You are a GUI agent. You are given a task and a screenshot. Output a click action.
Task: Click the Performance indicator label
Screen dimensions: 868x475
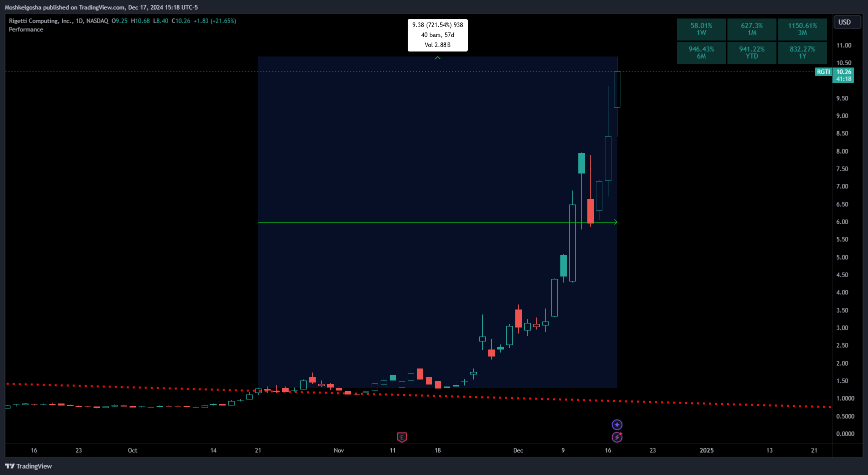(26, 29)
